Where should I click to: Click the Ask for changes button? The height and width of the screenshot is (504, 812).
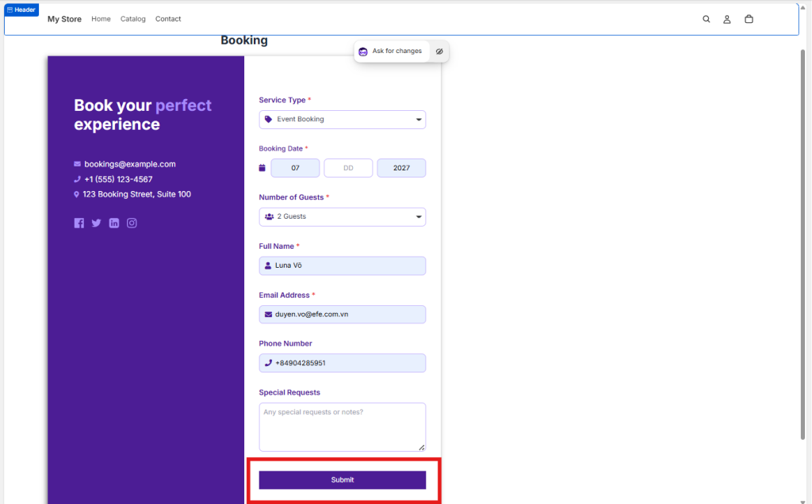(391, 52)
